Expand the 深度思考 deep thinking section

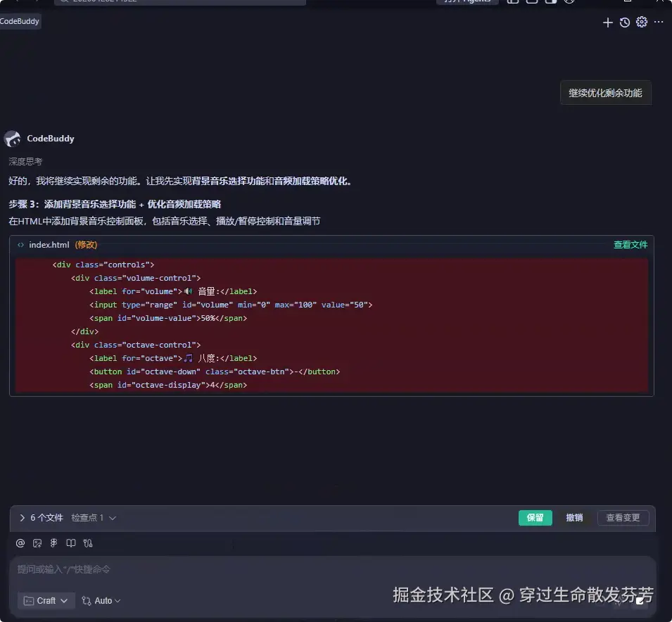pos(25,162)
